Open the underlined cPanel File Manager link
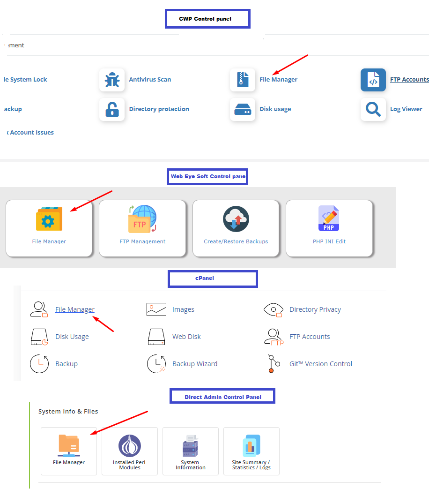Viewport: 429px width, 504px height. 75,309
